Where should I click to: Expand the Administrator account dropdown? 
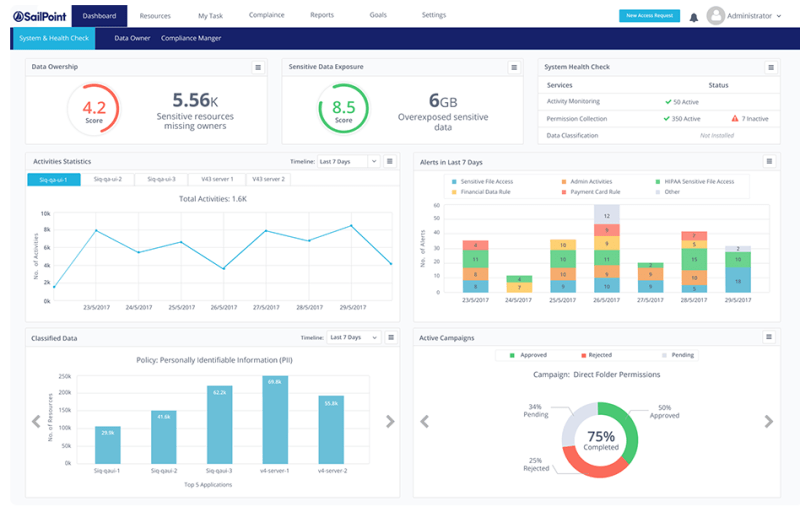[779, 17]
